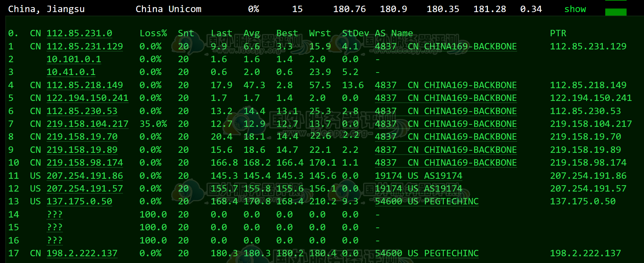Select PTR value 219.158.98.174
The width and height of the screenshot is (644, 263).
pyautogui.click(x=588, y=163)
